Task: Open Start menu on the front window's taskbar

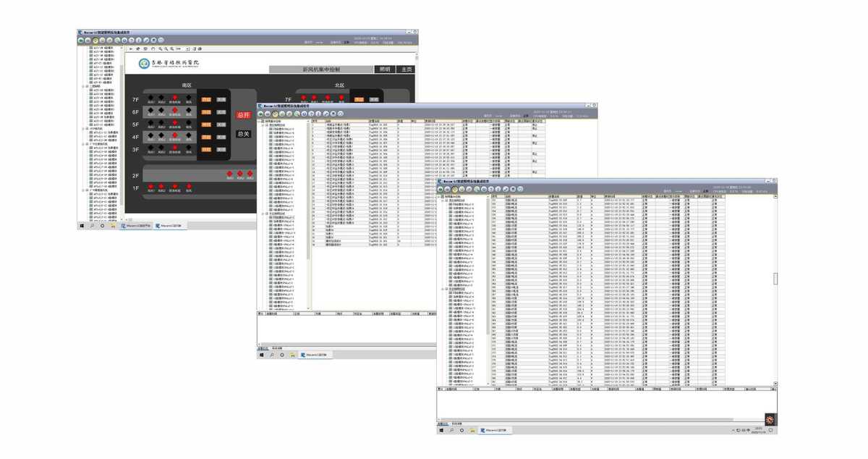Action: tap(441, 430)
